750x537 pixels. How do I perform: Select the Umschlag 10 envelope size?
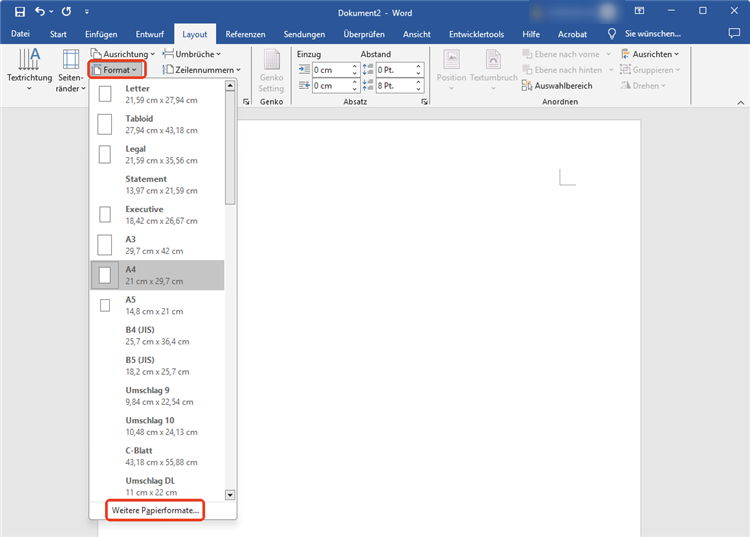(157, 426)
